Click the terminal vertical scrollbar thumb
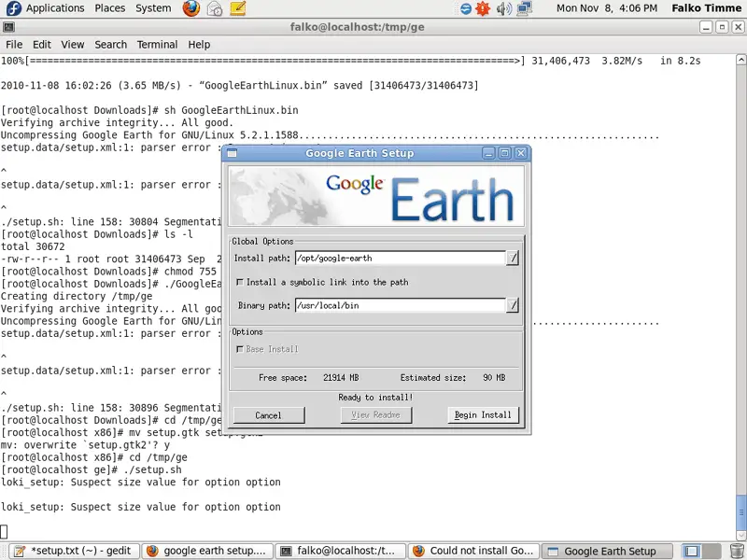Viewport: 747px width, 560px height. [x=741, y=512]
